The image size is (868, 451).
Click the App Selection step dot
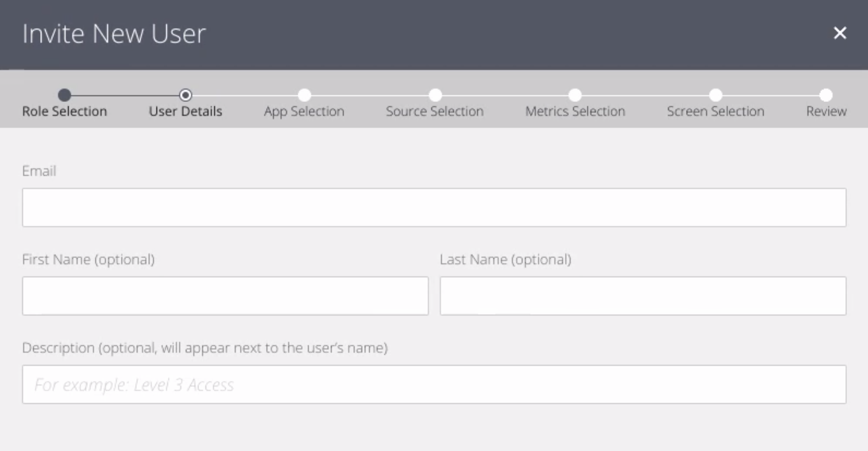tap(304, 95)
